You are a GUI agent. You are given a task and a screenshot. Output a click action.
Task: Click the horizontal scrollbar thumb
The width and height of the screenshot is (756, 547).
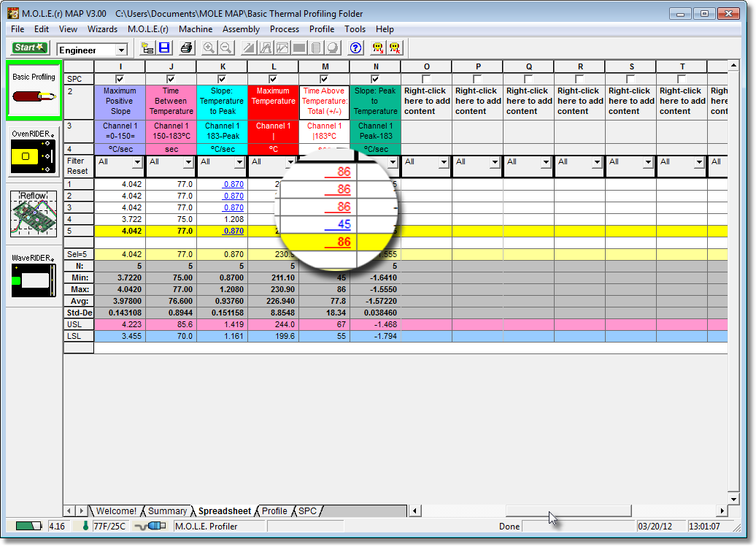pos(568,510)
